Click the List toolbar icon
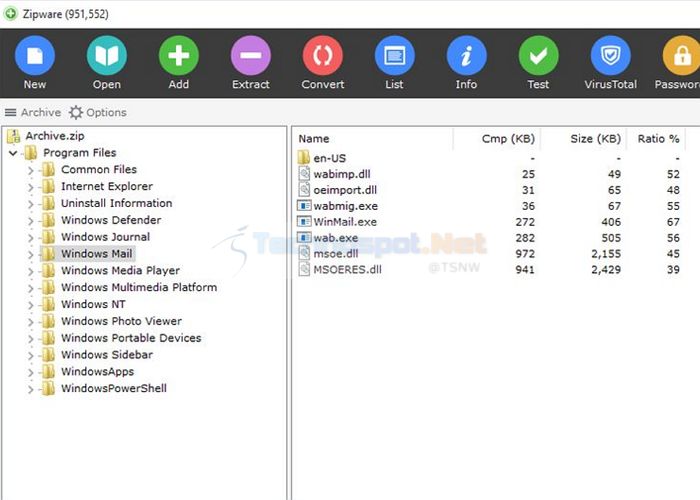This screenshot has width=700, height=500. pyautogui.click(x=395, y=56)
